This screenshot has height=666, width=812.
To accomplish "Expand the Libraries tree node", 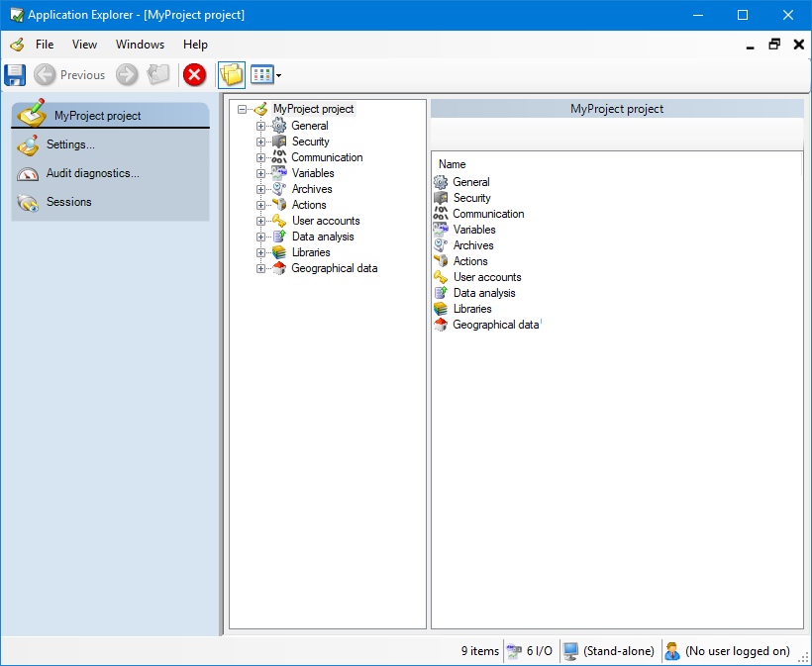I will 261,253.
